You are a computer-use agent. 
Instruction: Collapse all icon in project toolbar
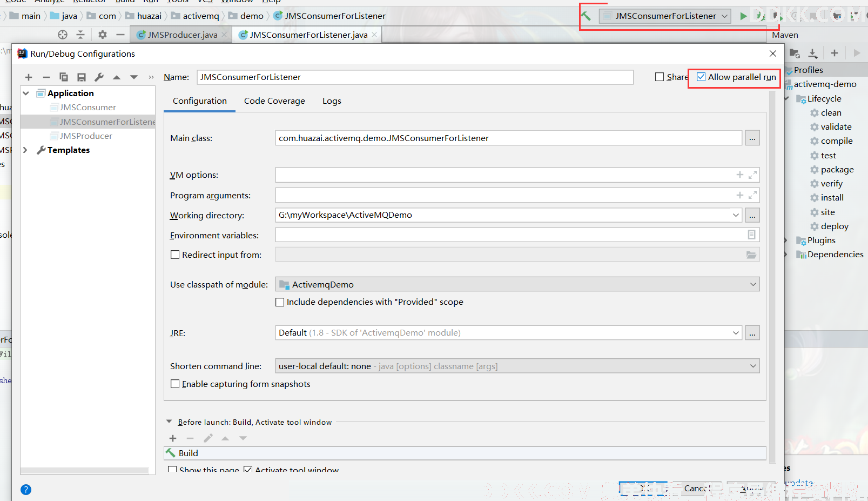click(80, 35)
